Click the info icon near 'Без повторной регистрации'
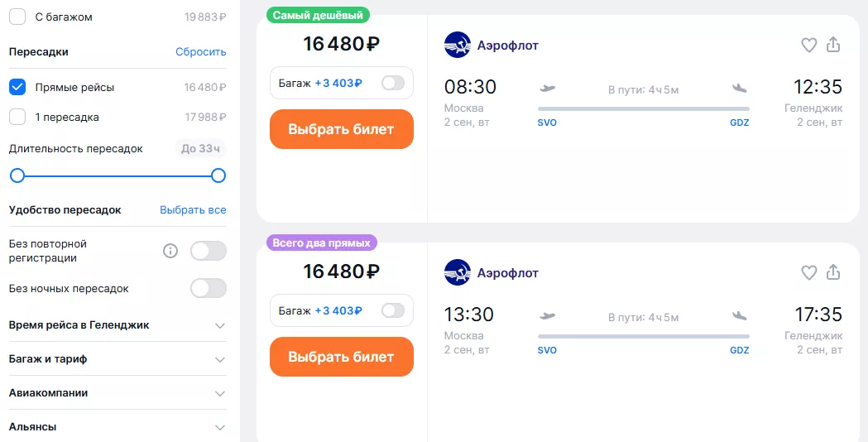This screenshot has width=868, height=442. (170, 251)
